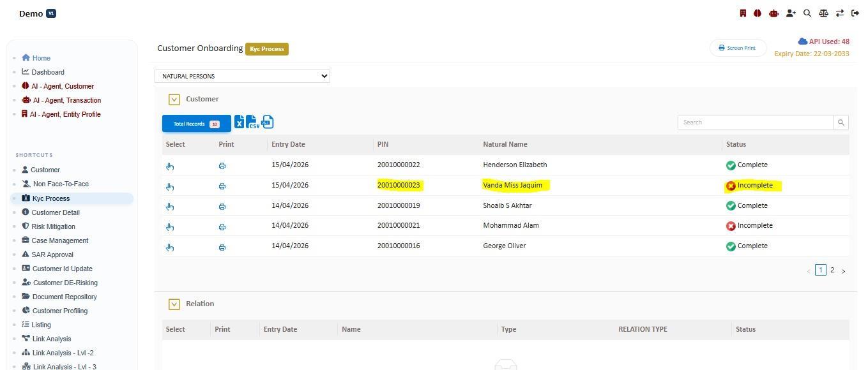Collapse the Customer section
This screenshot has height=370, width=868.
pos(174,100)
